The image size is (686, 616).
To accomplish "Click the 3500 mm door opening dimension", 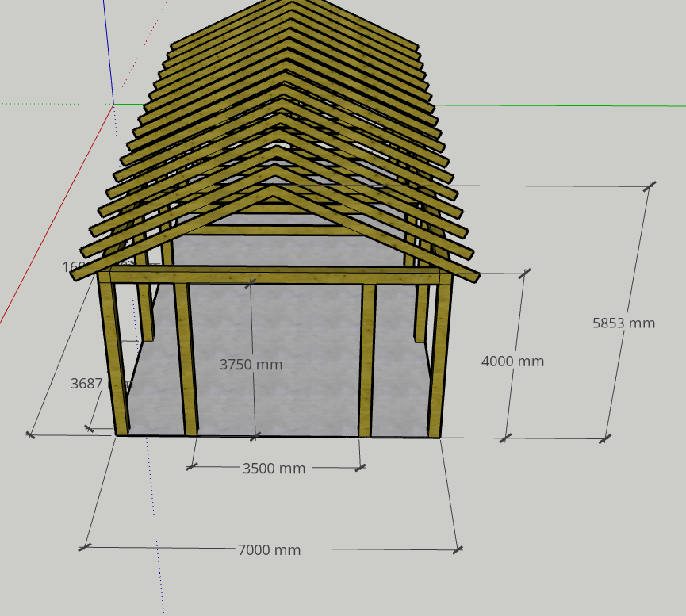I will coord(274,469).
